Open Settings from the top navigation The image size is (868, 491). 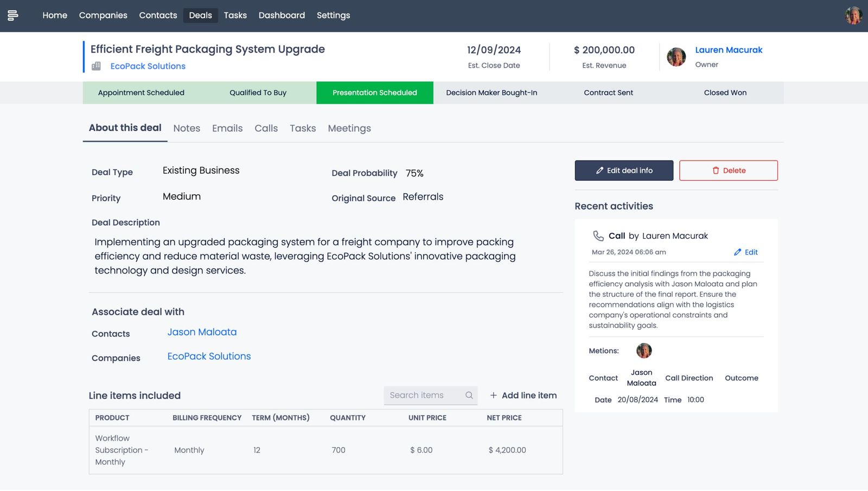click(x=333, y=15)
